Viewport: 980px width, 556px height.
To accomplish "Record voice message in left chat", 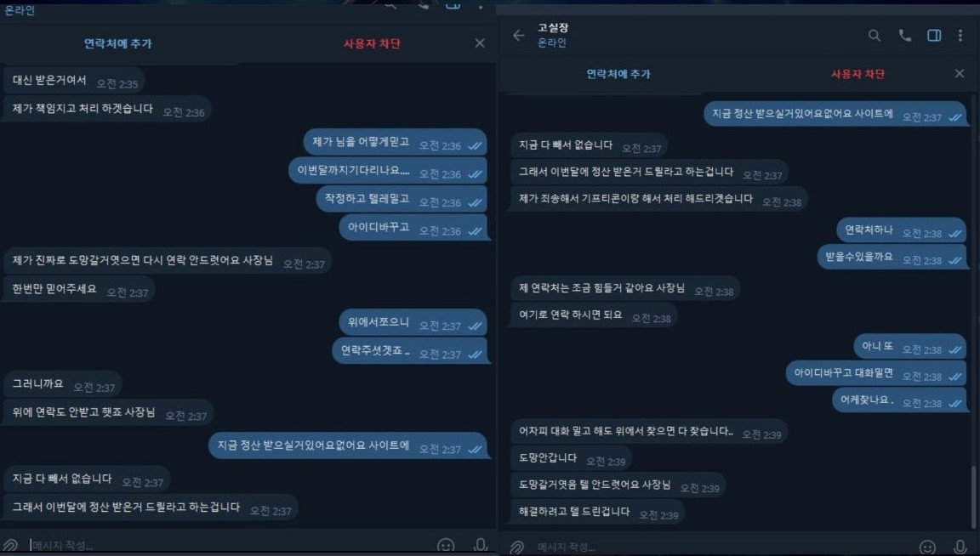I will point(480,546).
